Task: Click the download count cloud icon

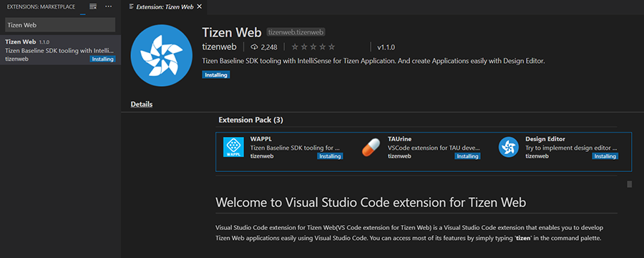Action: (x=254, y=47)
